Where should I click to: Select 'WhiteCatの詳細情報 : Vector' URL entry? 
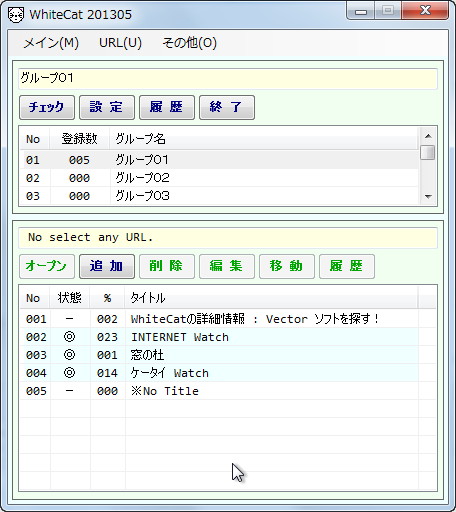coord(218,319)
